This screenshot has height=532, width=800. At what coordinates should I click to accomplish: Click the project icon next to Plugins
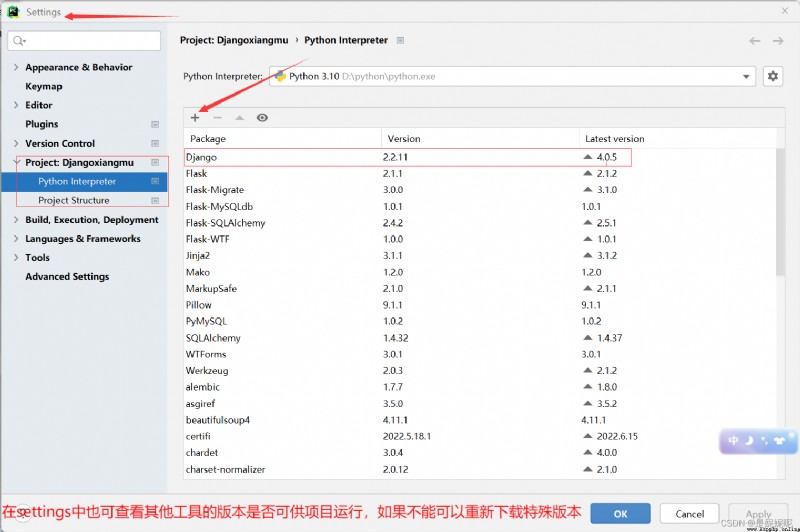155,124
